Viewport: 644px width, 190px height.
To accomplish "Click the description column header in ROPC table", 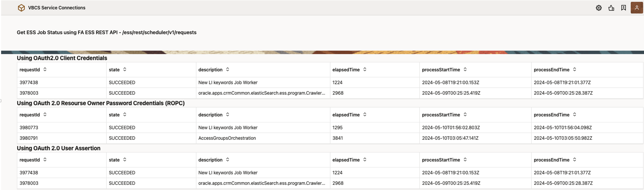I will 210,115.
